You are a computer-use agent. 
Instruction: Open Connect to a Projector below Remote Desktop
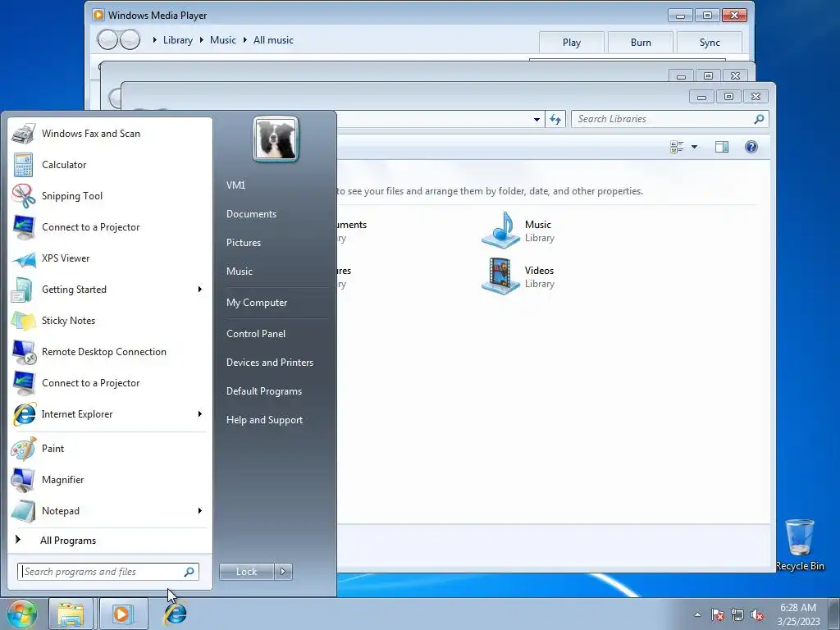110,383
